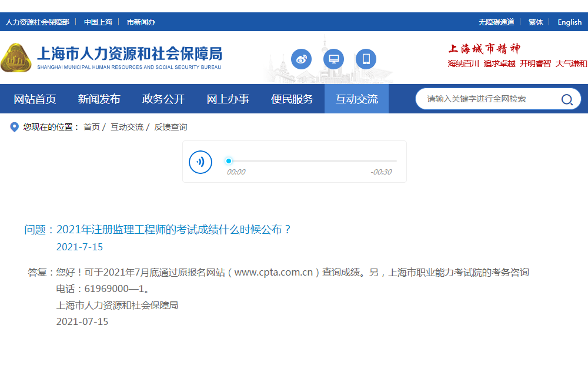Click the search magnifier icon
This screenshot has width=588, height=369.
567,99
